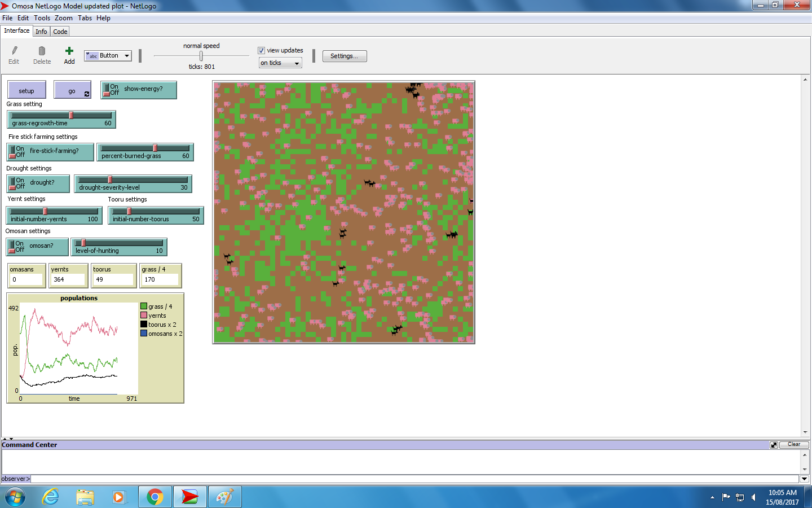Click the omasans monitor box

pyautogui.click(x=27, y=275)
